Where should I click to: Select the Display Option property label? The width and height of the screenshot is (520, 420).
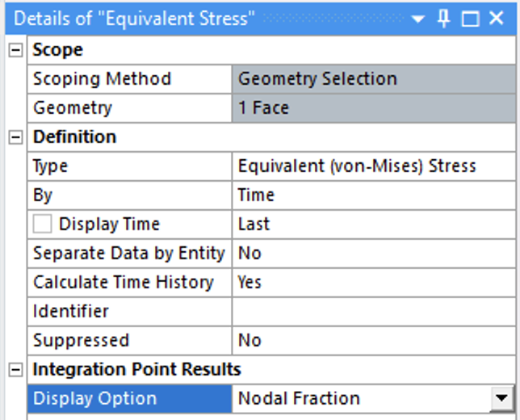[129, 398]
